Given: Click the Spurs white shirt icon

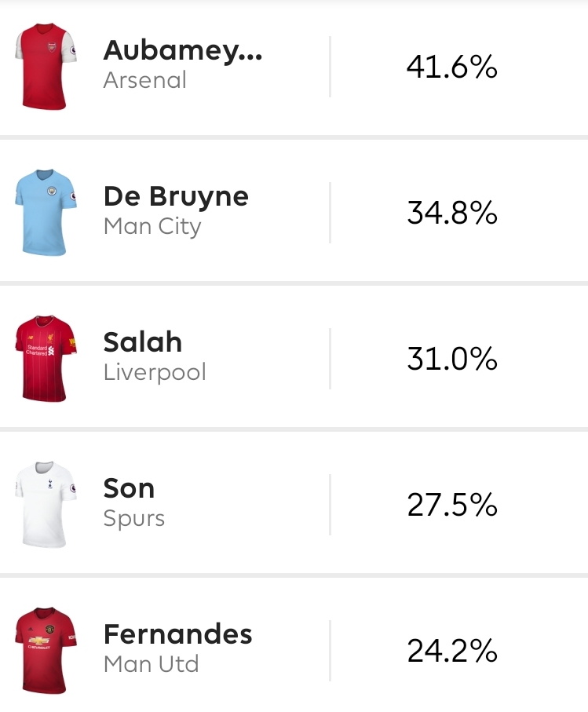Looking at the screenshot, I should 46,505.
